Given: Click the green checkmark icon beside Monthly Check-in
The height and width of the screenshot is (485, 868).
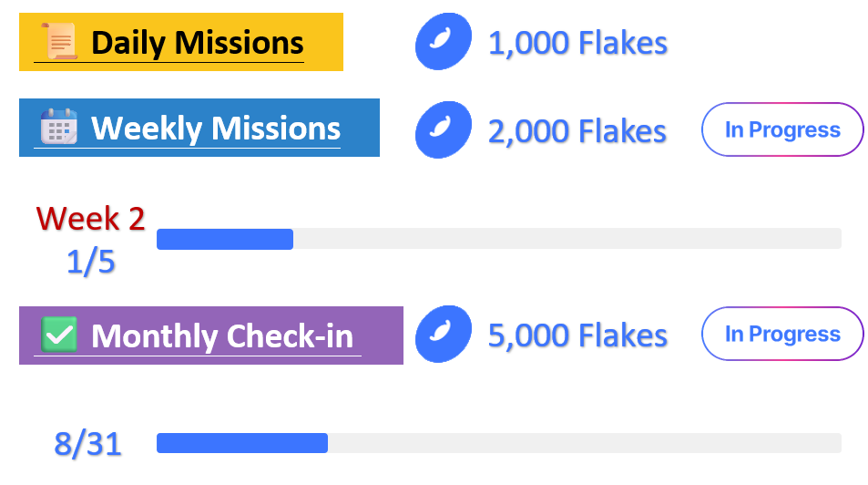Looking at the screenshot, I should [60, 335].
